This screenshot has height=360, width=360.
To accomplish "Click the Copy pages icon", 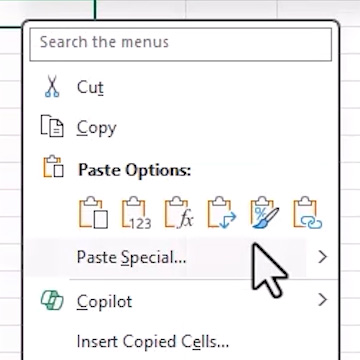I will click(x=52, y=126).
